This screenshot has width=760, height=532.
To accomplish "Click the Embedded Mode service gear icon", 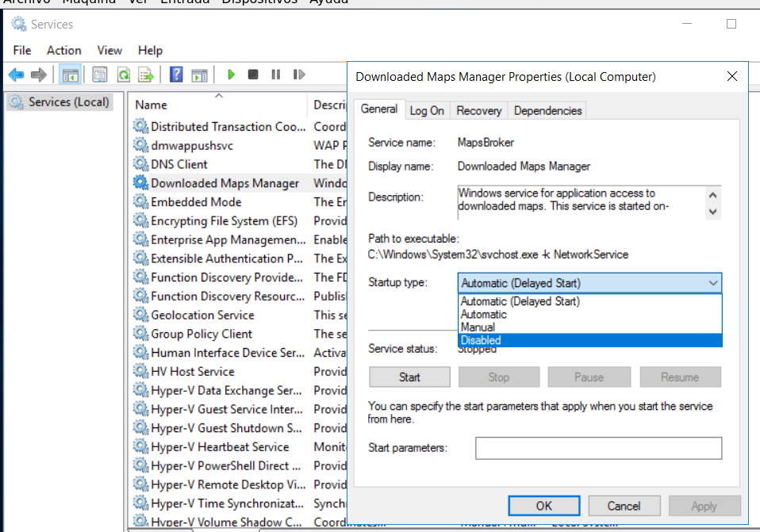I will point(140,201).
